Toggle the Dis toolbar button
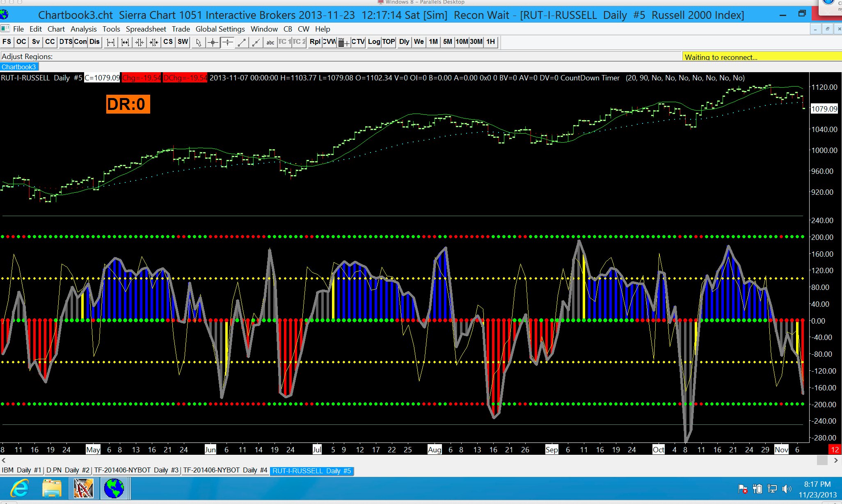This screenshot has height=504, width=842. [x=94, y=42]
